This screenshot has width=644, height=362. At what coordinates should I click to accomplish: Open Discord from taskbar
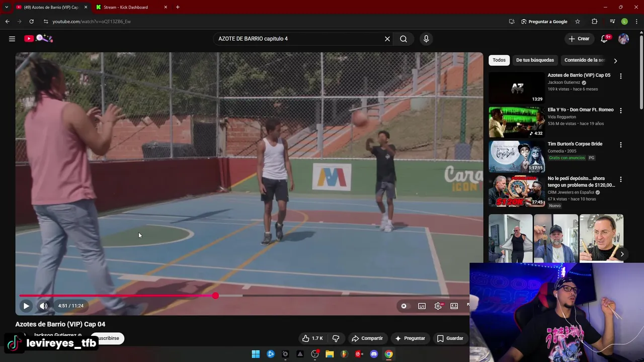coord(374,354)
